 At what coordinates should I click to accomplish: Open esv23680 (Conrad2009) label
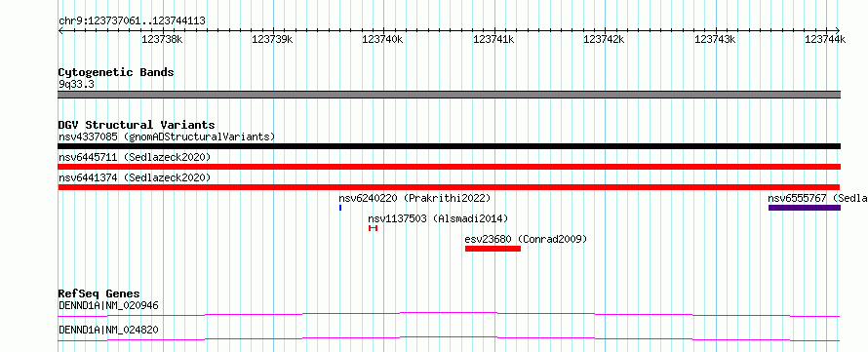526,239
